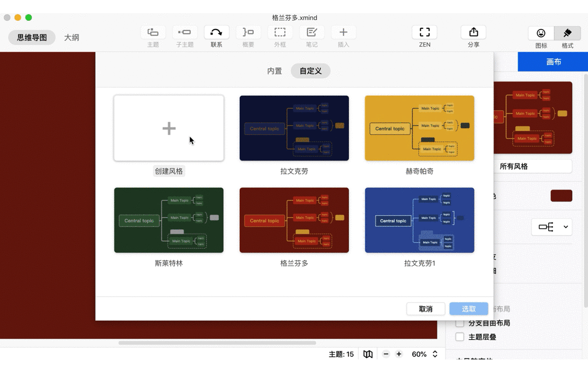Select the 外框 (Boundary) icon

tap(280, 32)
